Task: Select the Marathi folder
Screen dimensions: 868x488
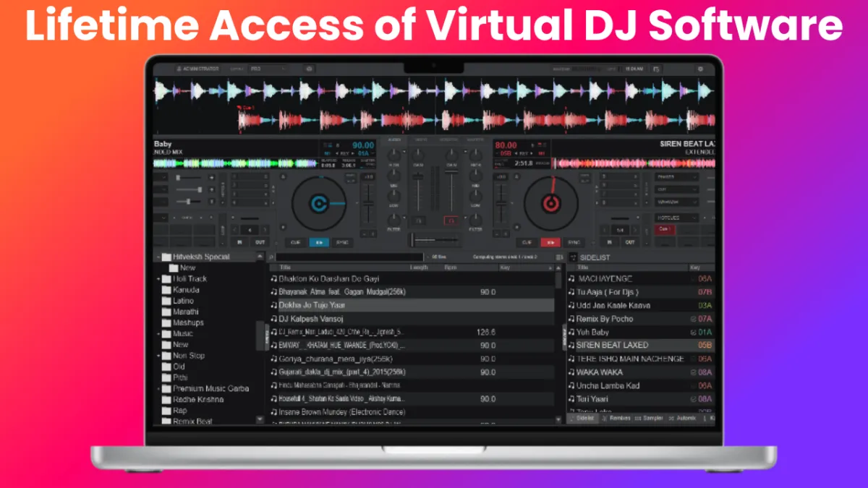Action: click(180, 312)
